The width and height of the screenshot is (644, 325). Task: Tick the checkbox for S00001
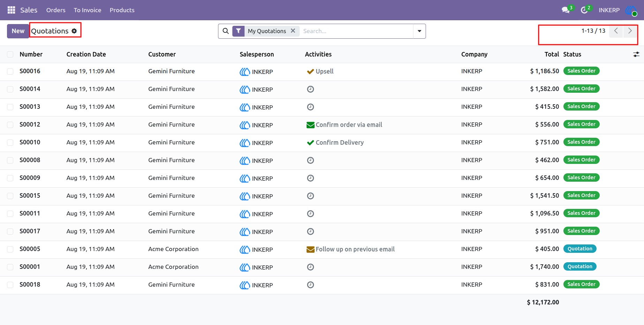pos(10,267)
